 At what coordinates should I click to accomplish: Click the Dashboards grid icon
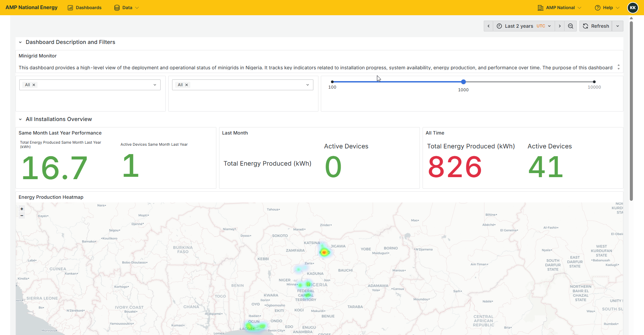point(70,8)
